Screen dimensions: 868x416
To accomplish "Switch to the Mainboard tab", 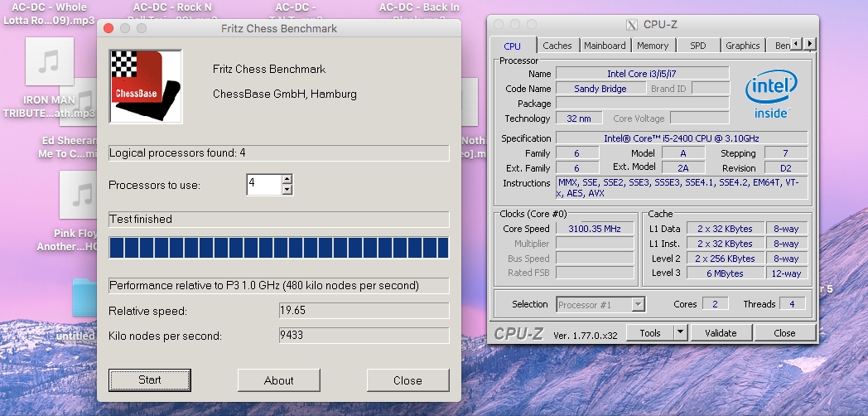I will click(605, 46).
